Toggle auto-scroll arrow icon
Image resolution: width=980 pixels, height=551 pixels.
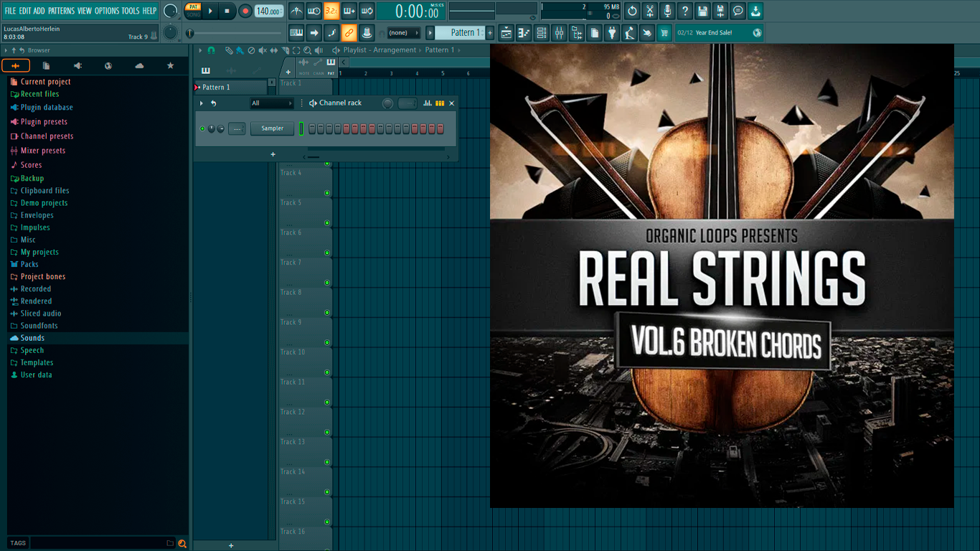pyautogui.click(x=314, y=32)
